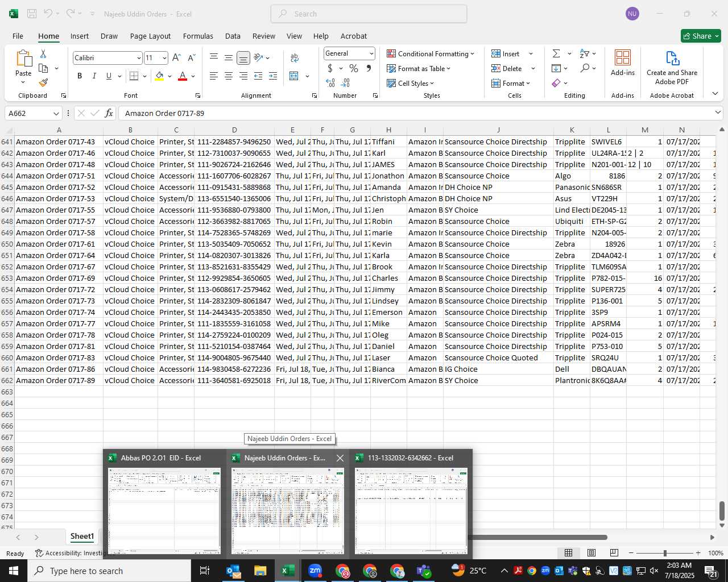Click the Clear eraser icon
Viewport: 728px width, 582px height.
pyautogui.click(x=556, y=83)
